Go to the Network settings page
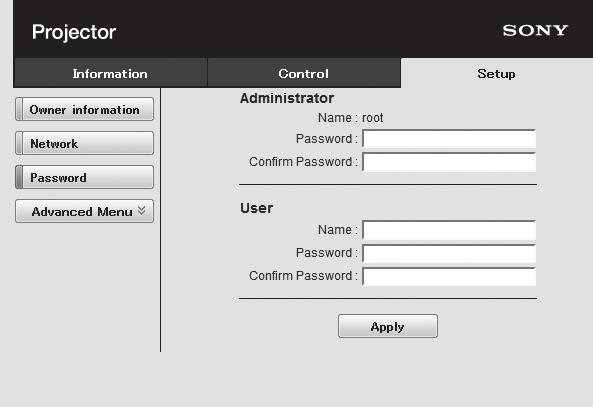 click(84, 143)
